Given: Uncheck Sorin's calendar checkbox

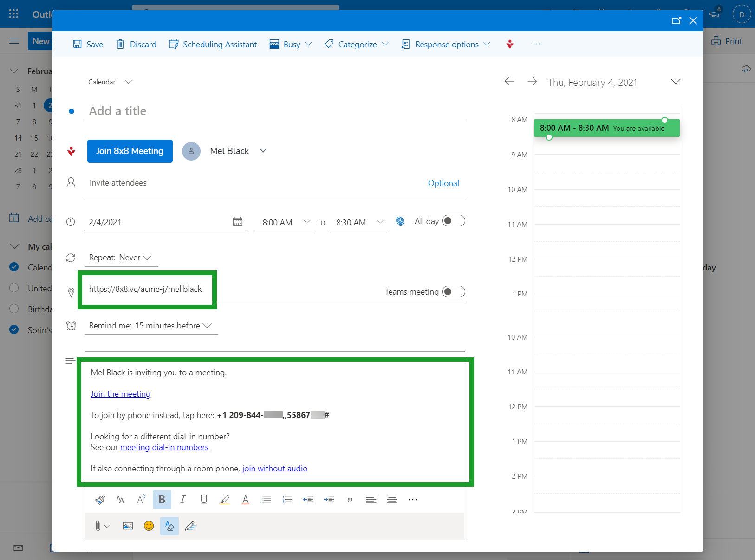Looking at the screenshot, I should tap(14, 329).
